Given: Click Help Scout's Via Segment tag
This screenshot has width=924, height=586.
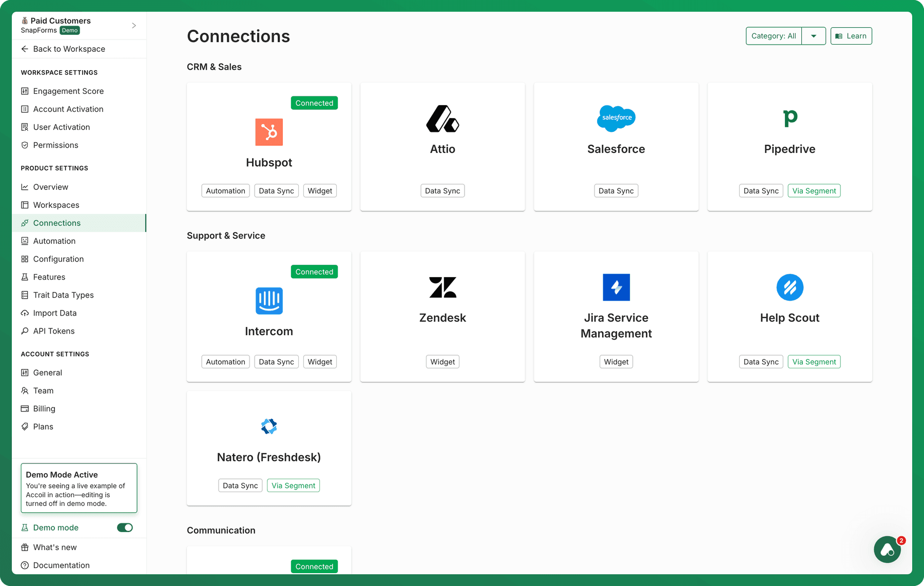Looking at the screenshot, I should tap(814, 362).
